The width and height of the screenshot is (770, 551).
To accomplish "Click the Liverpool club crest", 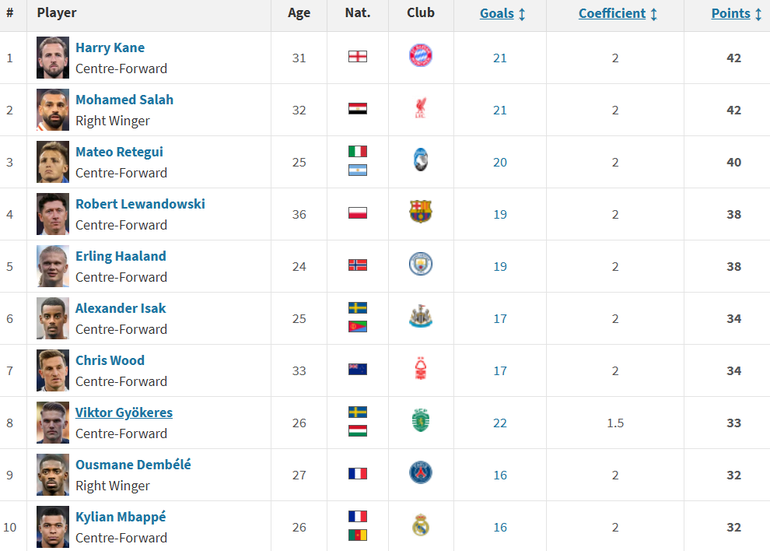I will click(x=420, y=108).
